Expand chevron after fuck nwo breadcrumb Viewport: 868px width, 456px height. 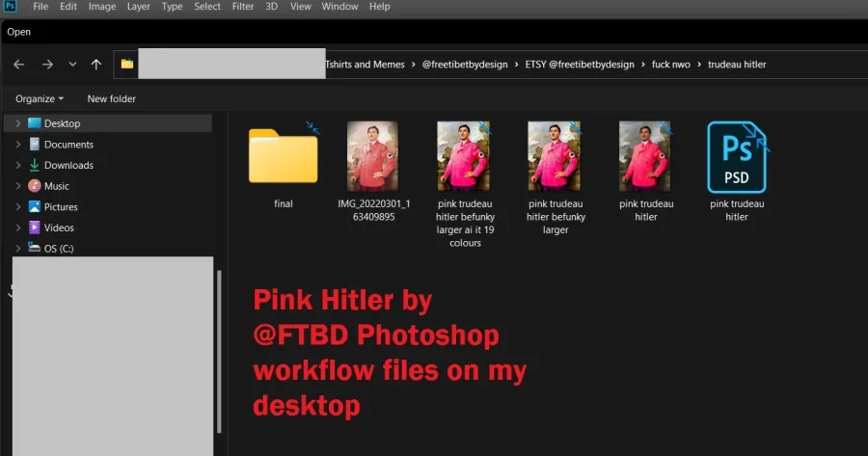[x=699, y=65]
